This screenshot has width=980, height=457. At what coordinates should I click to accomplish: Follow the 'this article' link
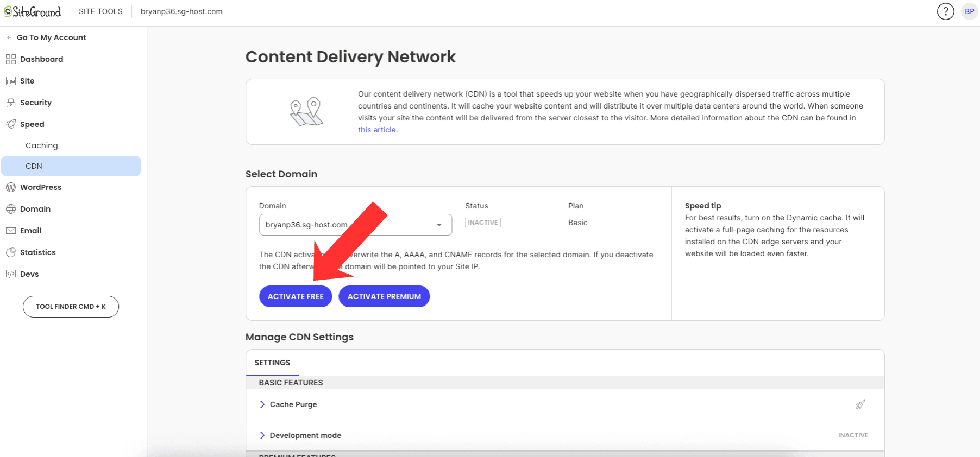pyautogui.click(x=377, y=130)
